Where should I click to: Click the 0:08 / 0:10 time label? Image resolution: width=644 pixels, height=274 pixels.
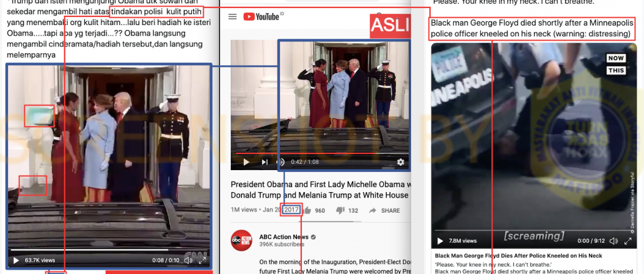click(x=166, y=260)
